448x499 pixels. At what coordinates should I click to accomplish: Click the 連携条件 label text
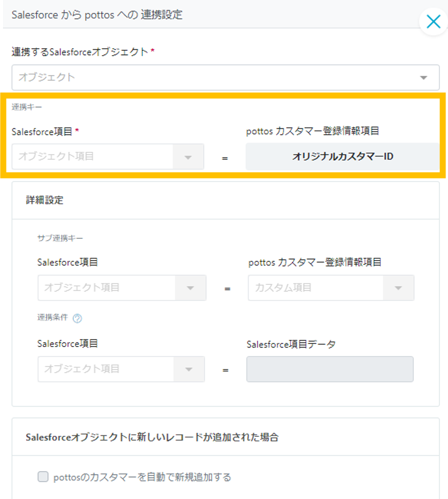(x=53, y=317)
